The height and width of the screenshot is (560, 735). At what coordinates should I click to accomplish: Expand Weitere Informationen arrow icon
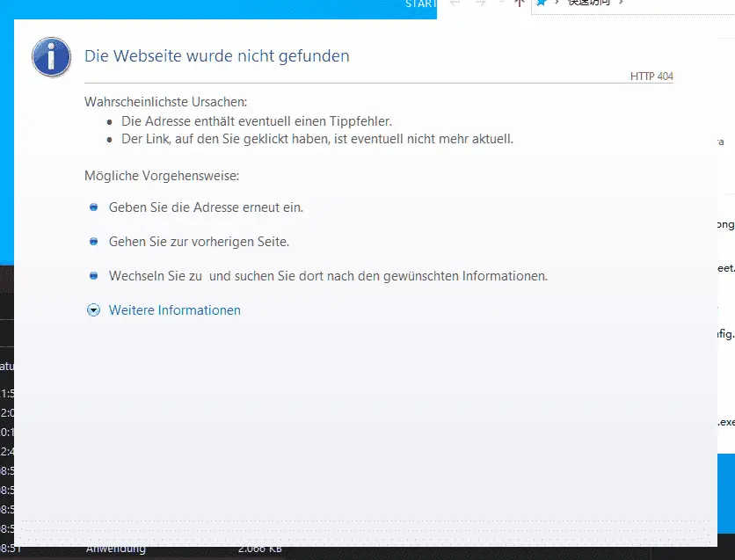tap(93, 310)
